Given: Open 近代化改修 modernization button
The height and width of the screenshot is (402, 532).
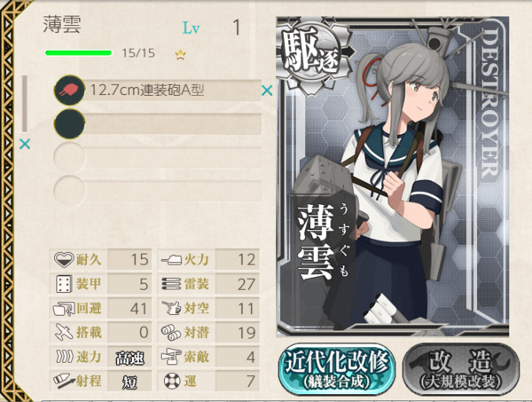Looking at the screenshot, I should click(x=337, y=370).
